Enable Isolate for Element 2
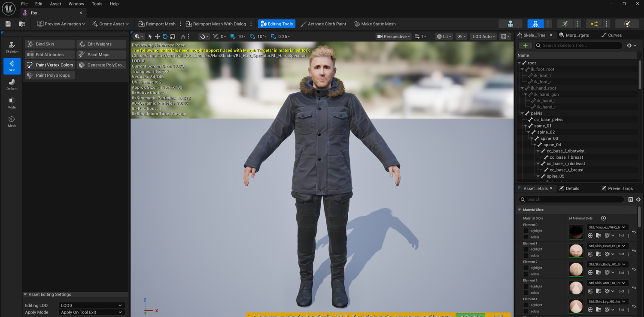644x317 pixels. click(x=526, y=274)
